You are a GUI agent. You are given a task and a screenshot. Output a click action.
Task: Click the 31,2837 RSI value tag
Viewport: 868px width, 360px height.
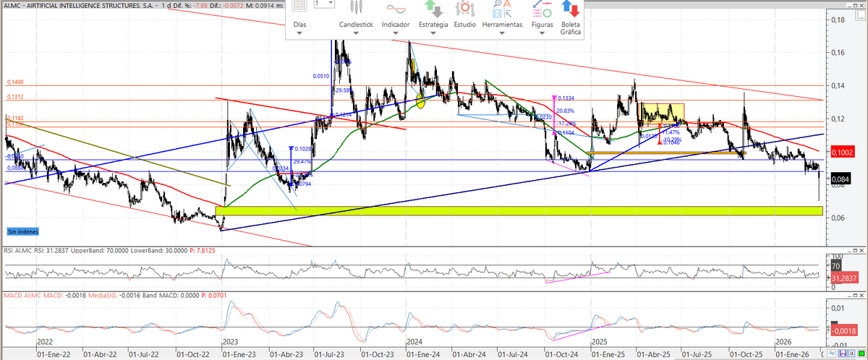pyautogui.click(x=843, y=278)
